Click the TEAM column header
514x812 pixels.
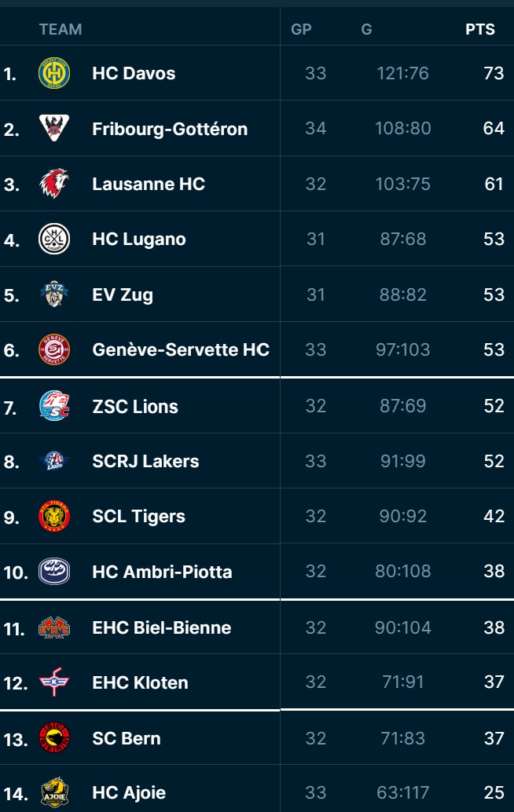point(61,29)
